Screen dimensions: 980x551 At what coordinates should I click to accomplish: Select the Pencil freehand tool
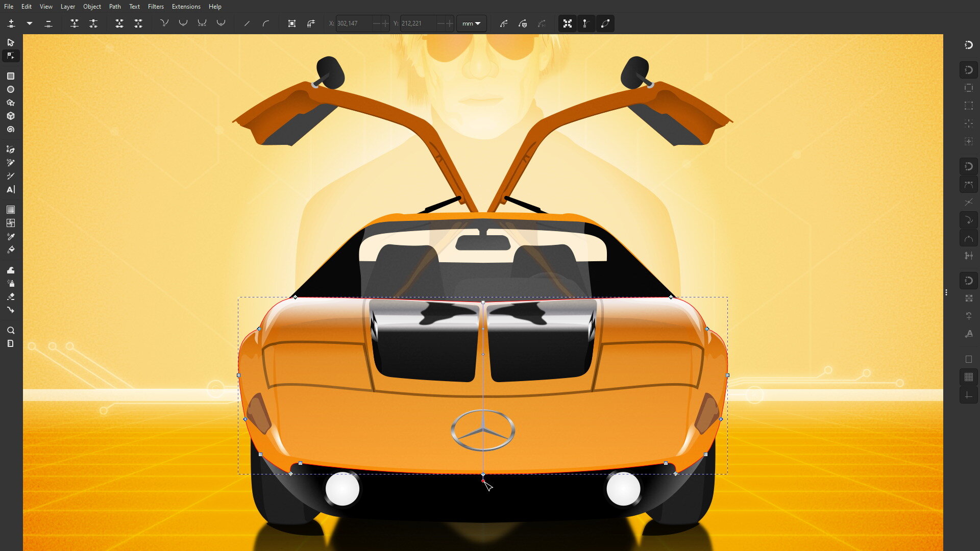(x=11, y=163)
